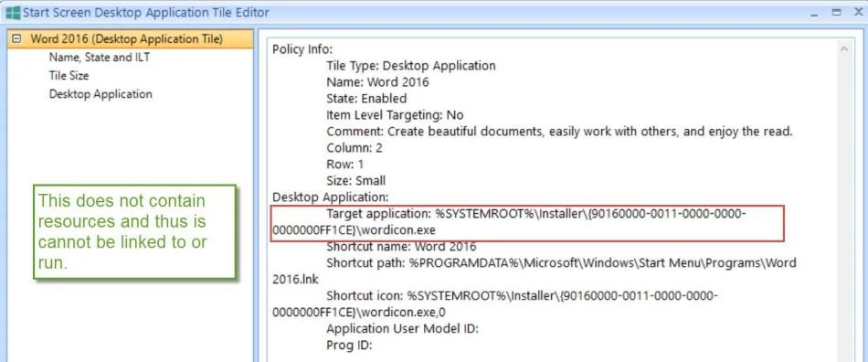
Task: Click the green annotation note box
Action: coord(135,231)
